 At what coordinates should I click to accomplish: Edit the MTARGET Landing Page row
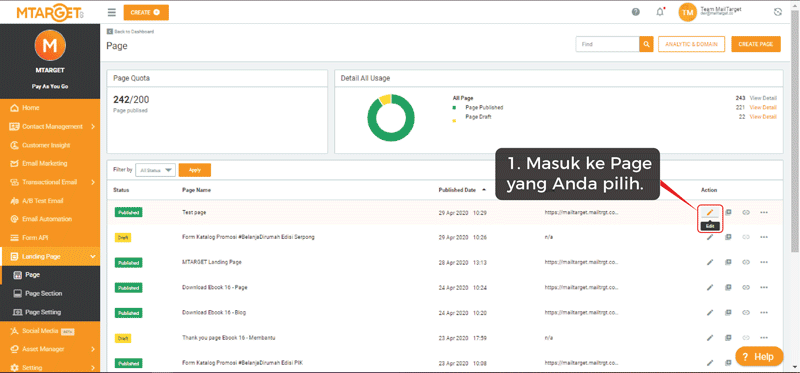[x=710, y=262]
